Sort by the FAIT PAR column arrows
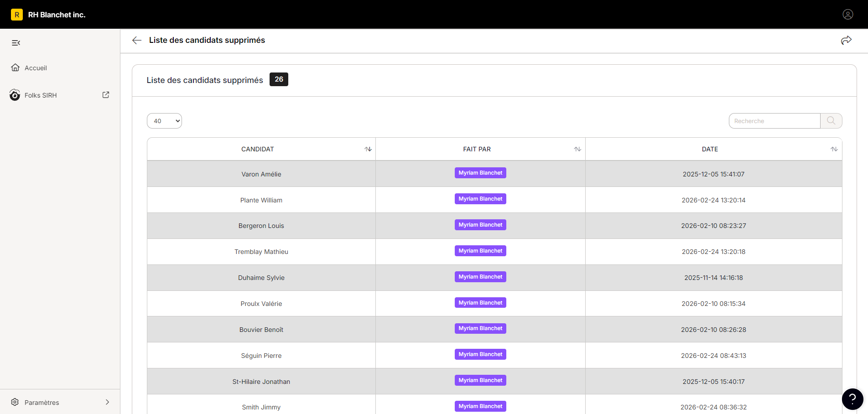 tap(577, 149)
